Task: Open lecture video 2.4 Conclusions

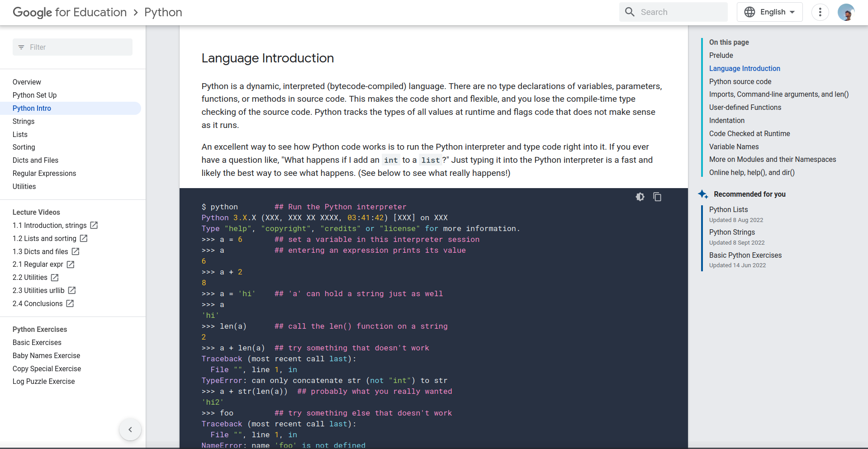Action: coord(38,303)
